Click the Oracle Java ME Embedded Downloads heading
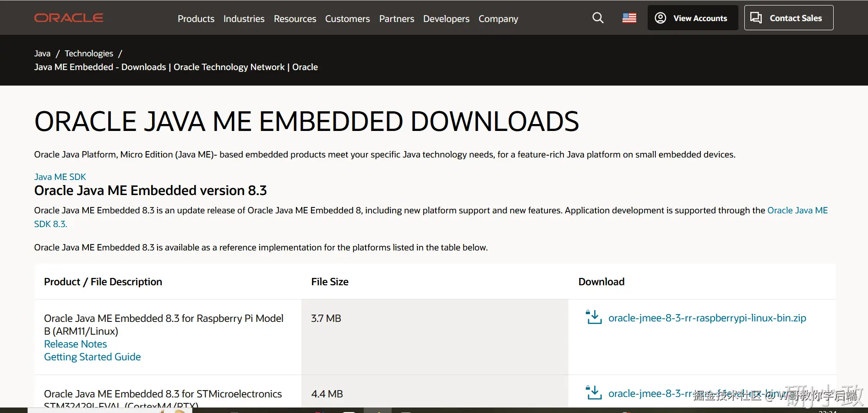 tap(307, 121)
